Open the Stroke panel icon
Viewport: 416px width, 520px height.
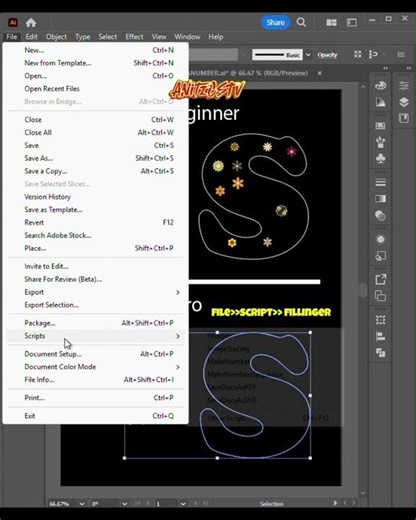pyautogui.click(x=380, y=182)
